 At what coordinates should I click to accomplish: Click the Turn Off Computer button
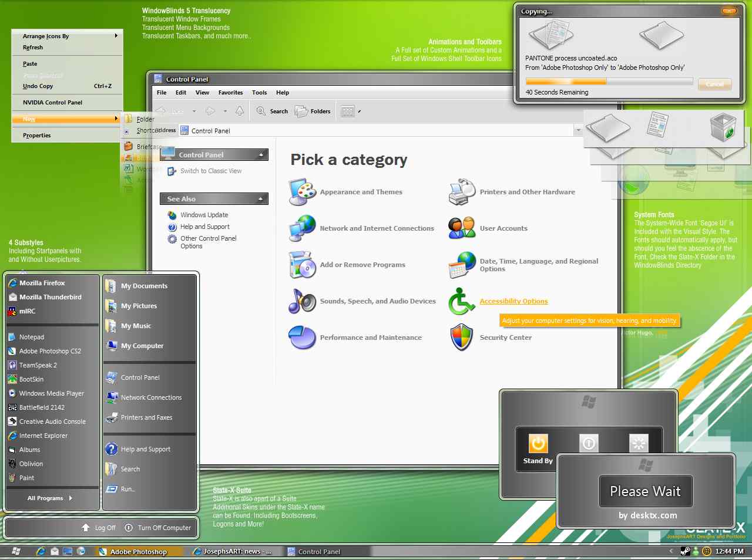tap(158, 528)
